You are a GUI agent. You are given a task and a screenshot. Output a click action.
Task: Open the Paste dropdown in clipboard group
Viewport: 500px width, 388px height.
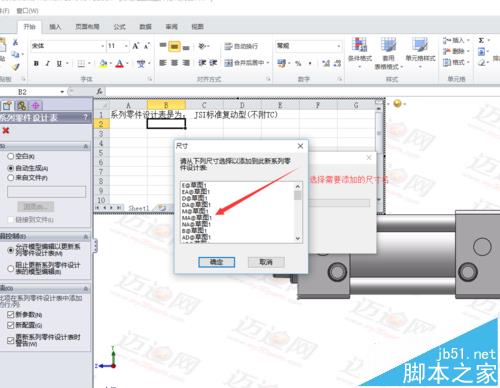click(x=2, y=59)
